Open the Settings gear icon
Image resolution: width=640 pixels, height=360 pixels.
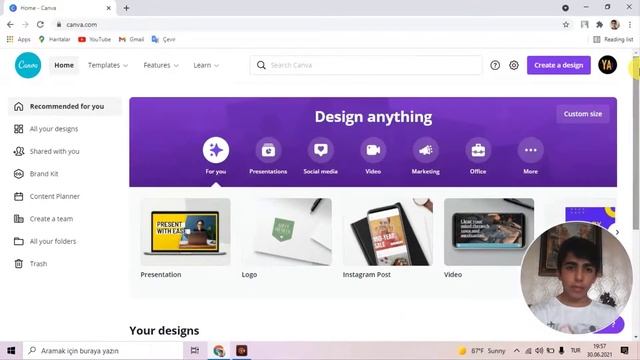(x=513, y=65)
